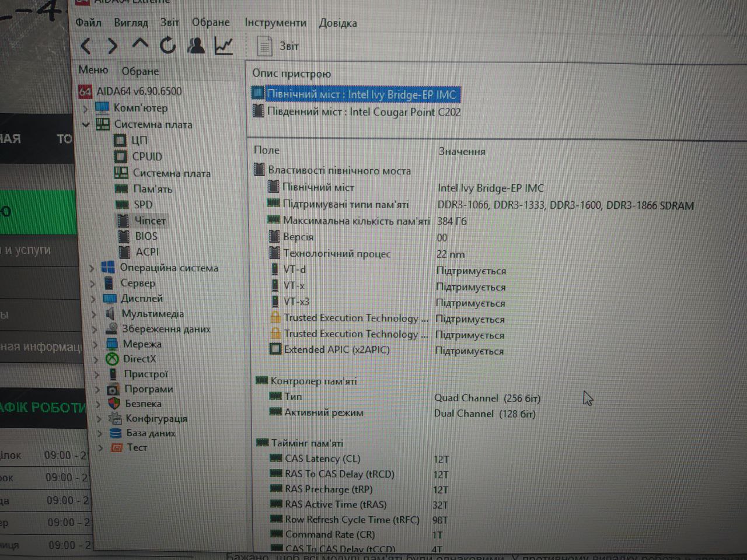Select RAS To CAS Delay (tRCD) row

click(x=359, y=474)
